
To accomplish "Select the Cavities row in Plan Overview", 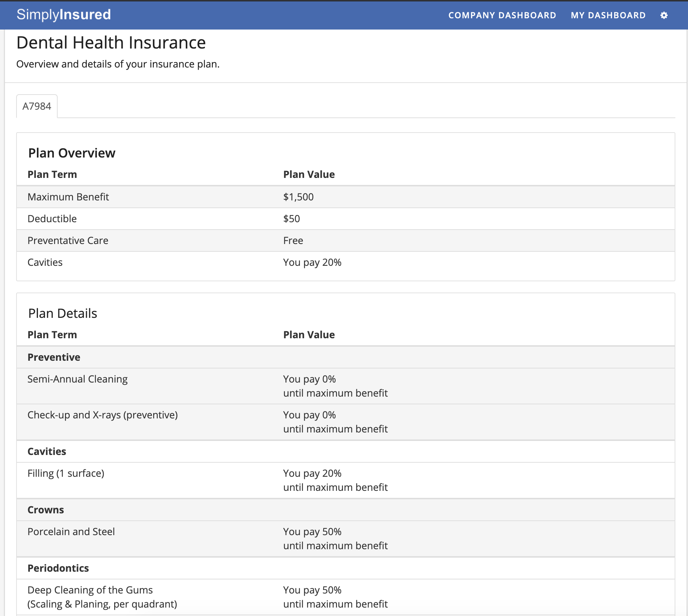I will tap(45, 262).
